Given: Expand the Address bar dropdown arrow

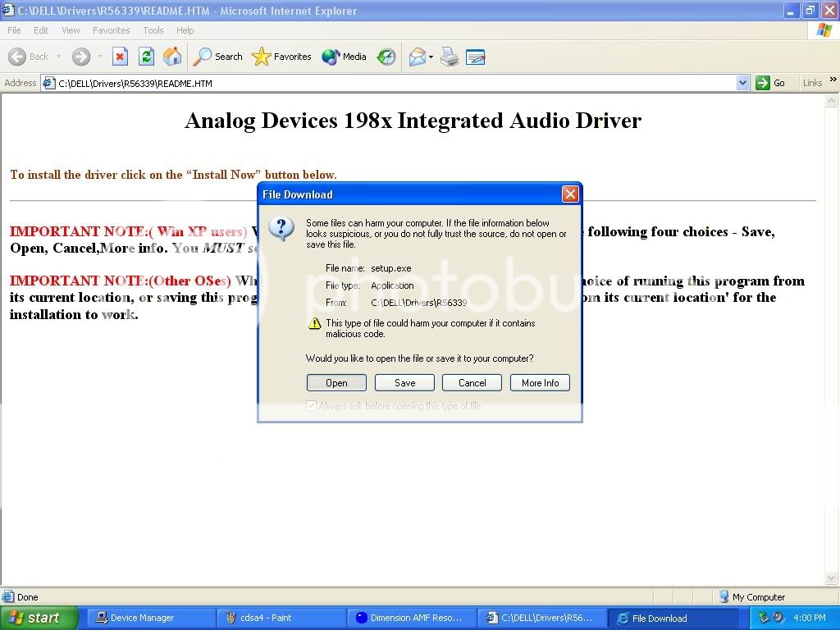Looking at the screenshot, I should tap(742, 83).
